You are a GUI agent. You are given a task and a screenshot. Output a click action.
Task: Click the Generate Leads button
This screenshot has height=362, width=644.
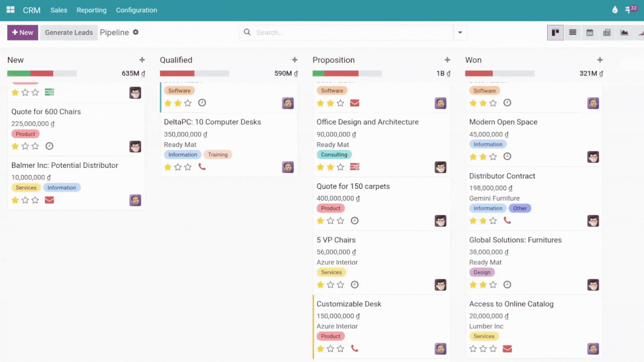69,33
